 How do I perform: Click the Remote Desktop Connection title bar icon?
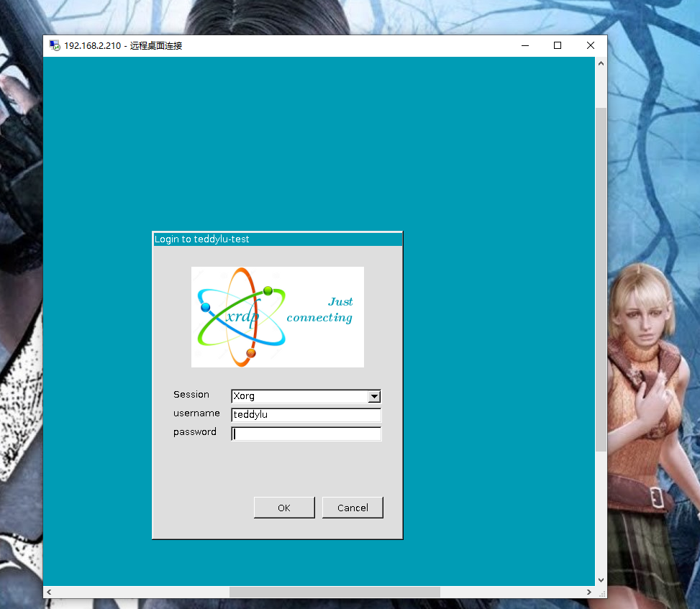[x=55, y=45]
